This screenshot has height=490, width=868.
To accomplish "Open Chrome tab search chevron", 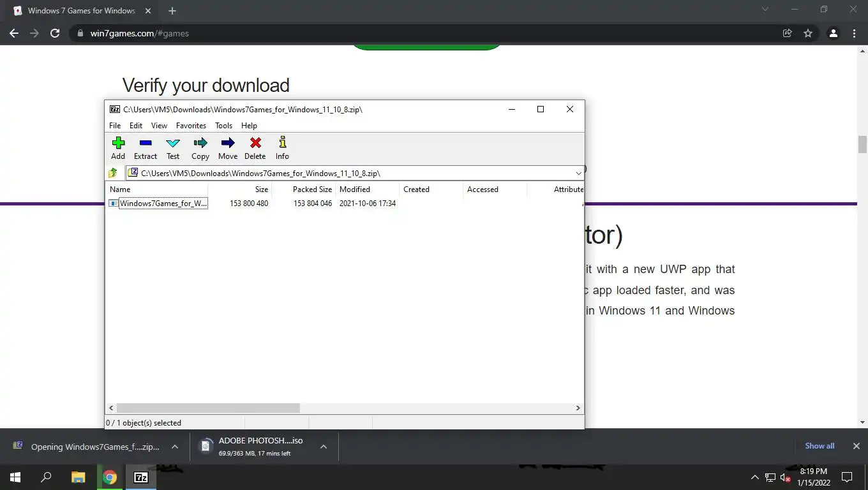I will pos(765,10).
